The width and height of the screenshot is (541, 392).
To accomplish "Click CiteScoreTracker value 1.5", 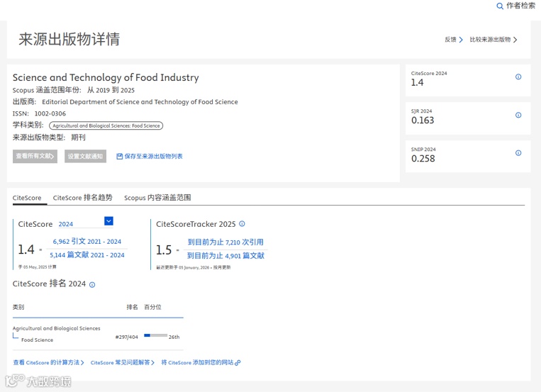I will click(x=164, y=250).
